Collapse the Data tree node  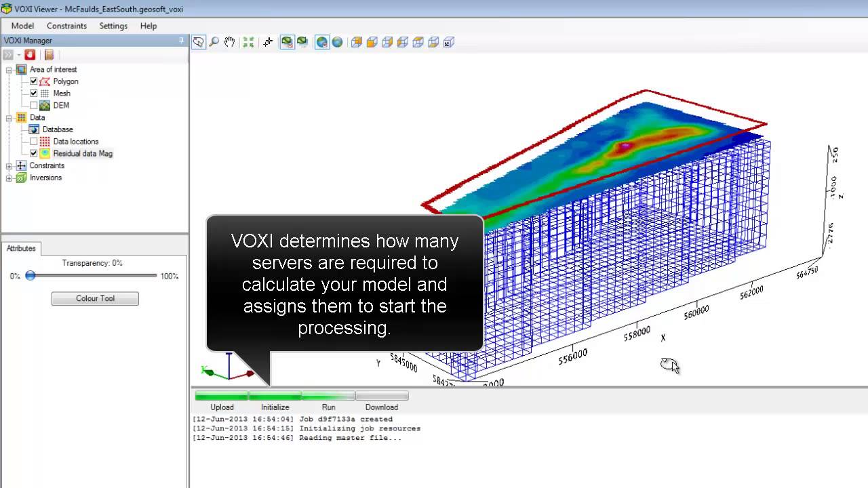[x=9, y=117]
